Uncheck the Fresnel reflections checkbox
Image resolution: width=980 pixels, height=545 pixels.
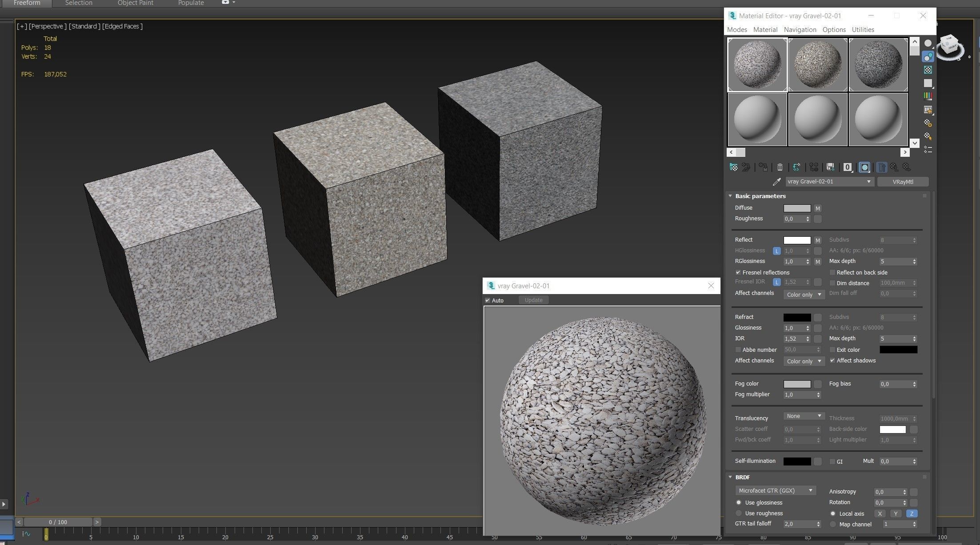click(738, 272)
